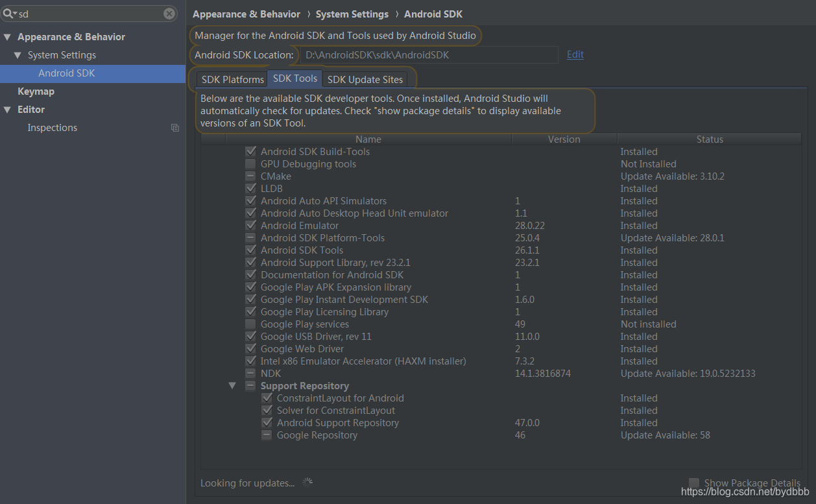Uncheck Android Support Repository
This screenshot has width=816, height=504.
click(x=267, y=423)
